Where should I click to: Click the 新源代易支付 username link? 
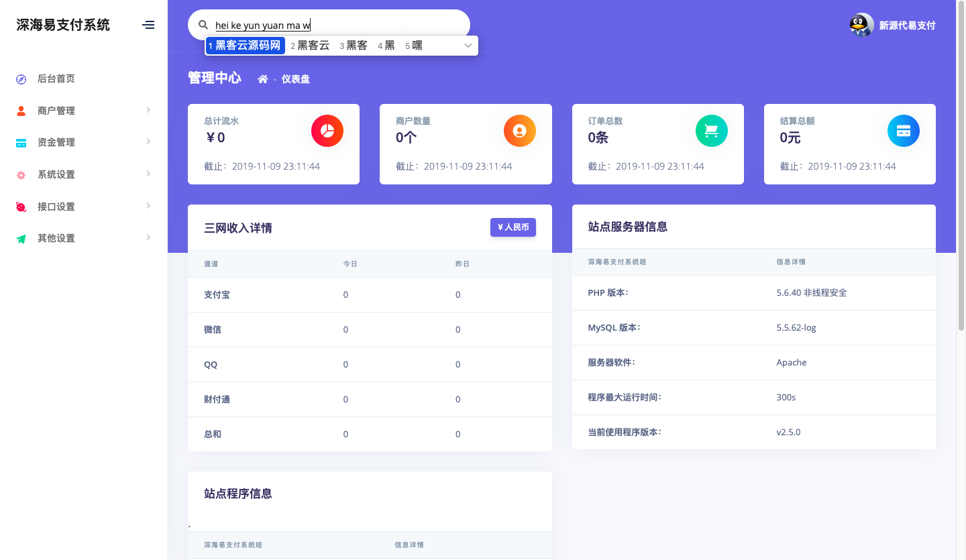[907, 25]
